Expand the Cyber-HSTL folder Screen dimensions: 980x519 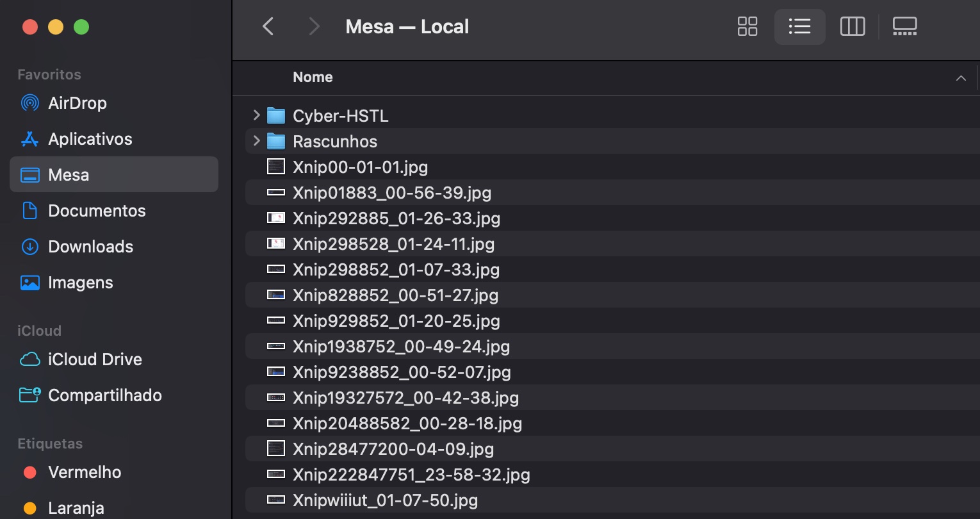tap(256, 115)
